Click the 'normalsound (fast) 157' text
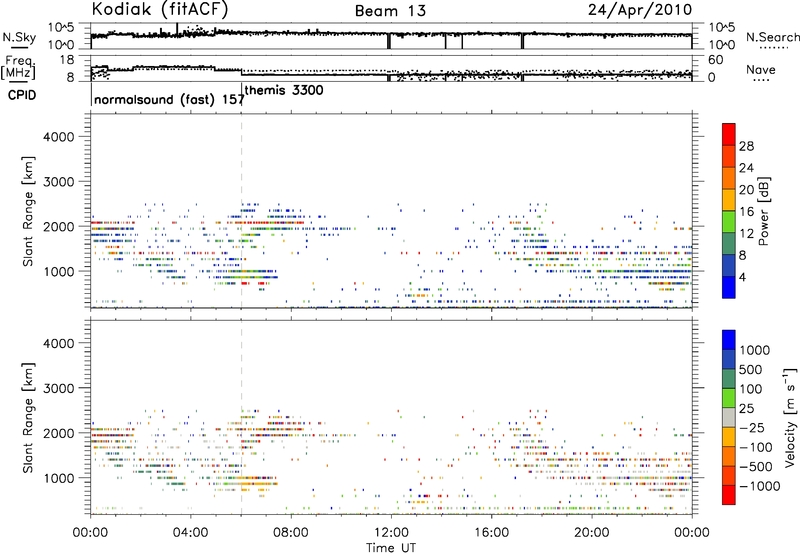800x554 pixels. [x=169, y=99]
